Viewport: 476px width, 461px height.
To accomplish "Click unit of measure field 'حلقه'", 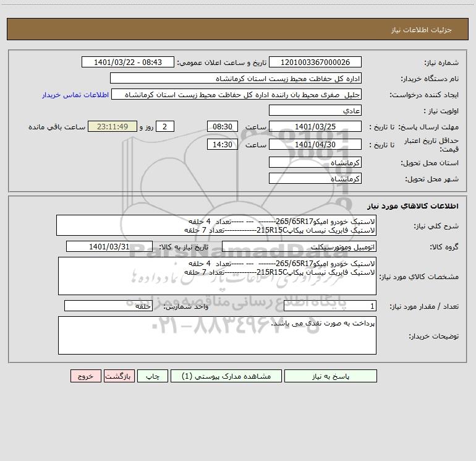I will 108,306.
